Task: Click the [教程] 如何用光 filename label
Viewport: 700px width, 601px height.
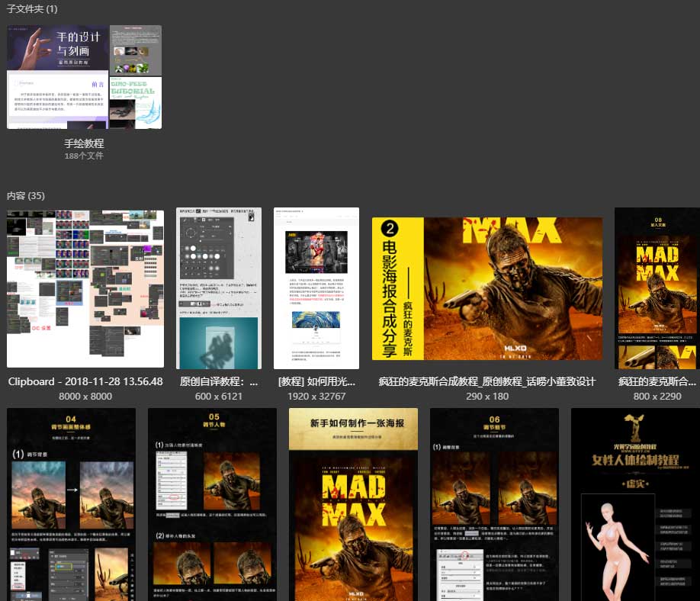Action: pyautogui.click(x=316, y=381)
